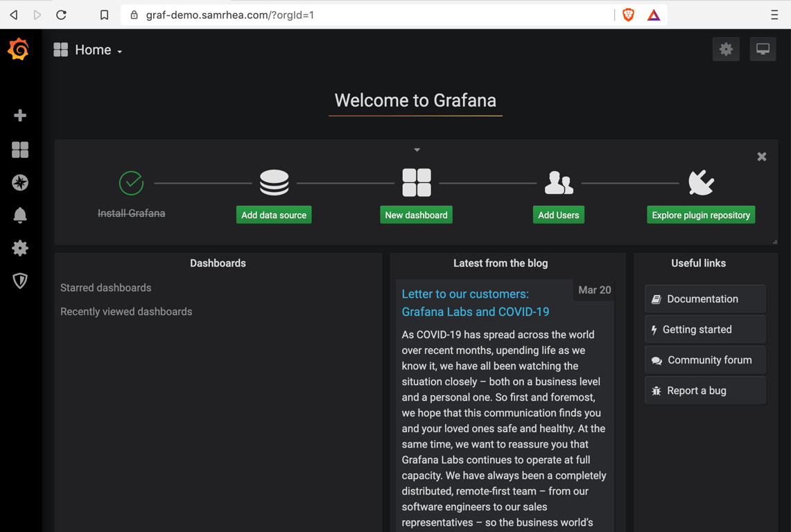Open the Explore compass icon

(x=20, y=183)
